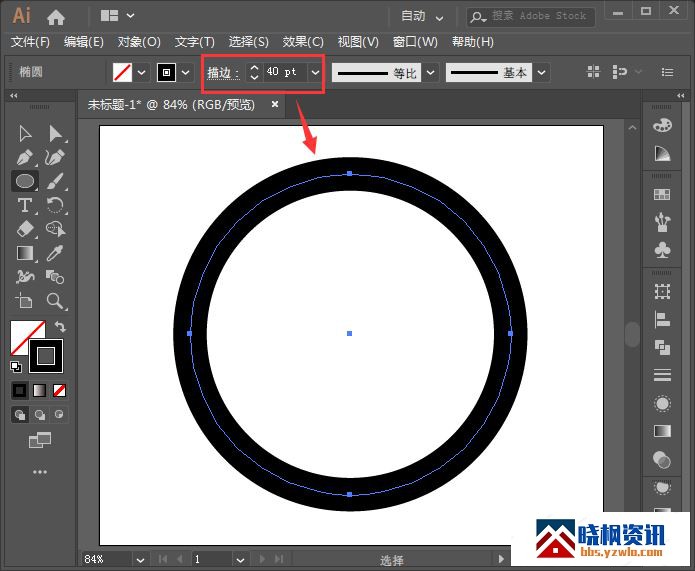Select the Blend tool
The width and height of the screenshot is (695, 571).
pyautogui.click(x=55, y=277)
